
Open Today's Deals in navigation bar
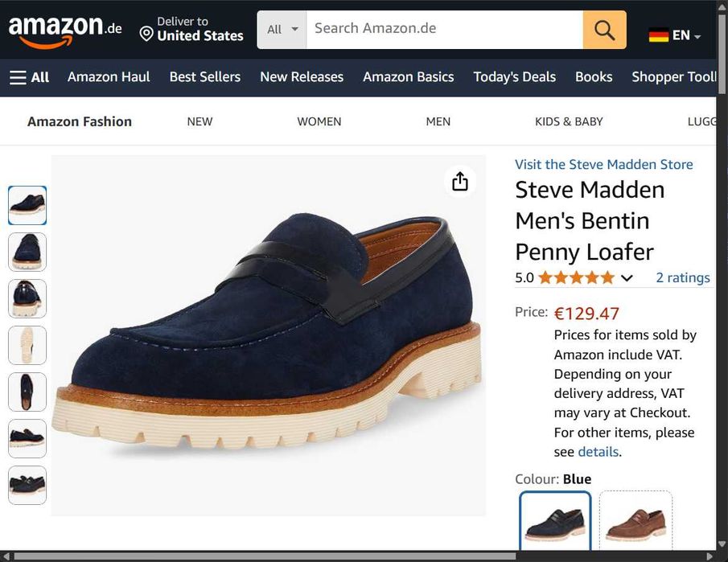[514, 77]
